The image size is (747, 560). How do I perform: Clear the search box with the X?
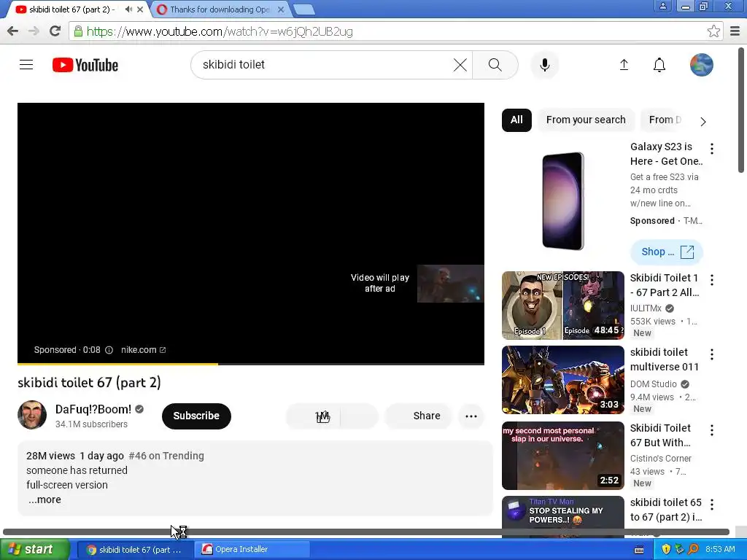tap(460, 65)
